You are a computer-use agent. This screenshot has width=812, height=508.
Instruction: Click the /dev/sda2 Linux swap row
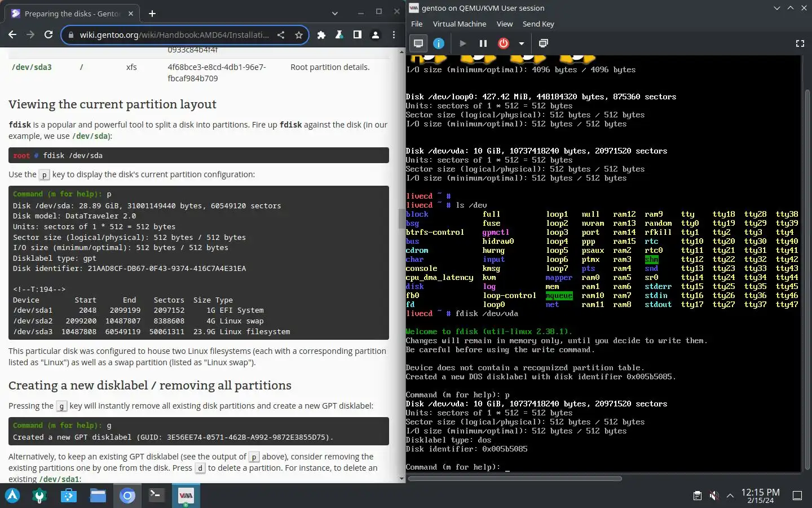click(x=139, y=321)
